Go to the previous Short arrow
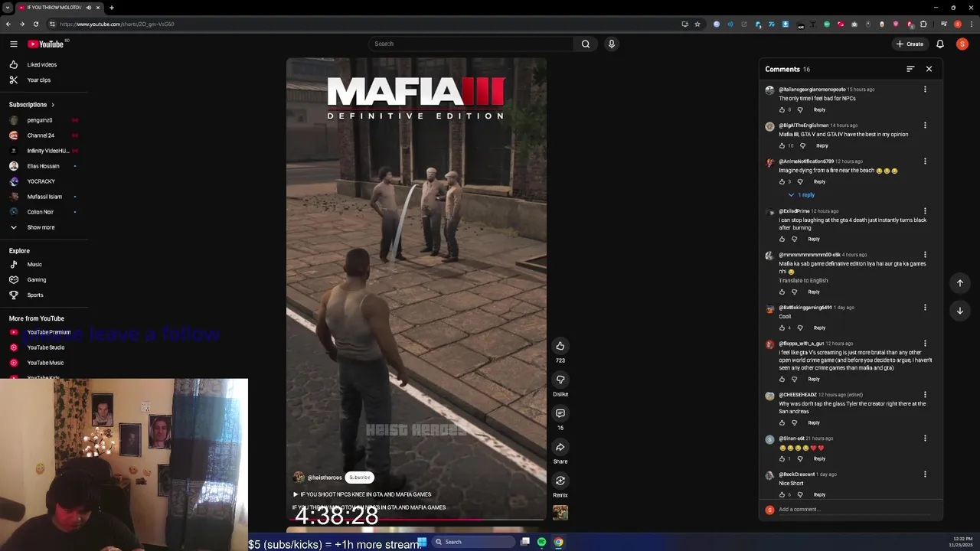Screen dimensions: 980x551 pyautogui.click(x=959, y=283)
